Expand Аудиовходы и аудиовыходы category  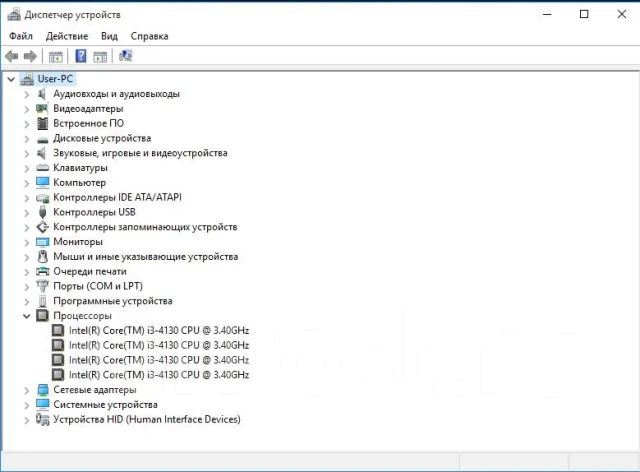[27, 95]
